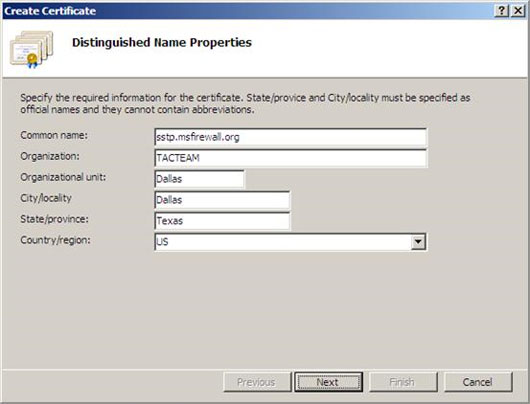Click the Create Certificate title bar
The image size is (530, 404).
coord(247,11)
